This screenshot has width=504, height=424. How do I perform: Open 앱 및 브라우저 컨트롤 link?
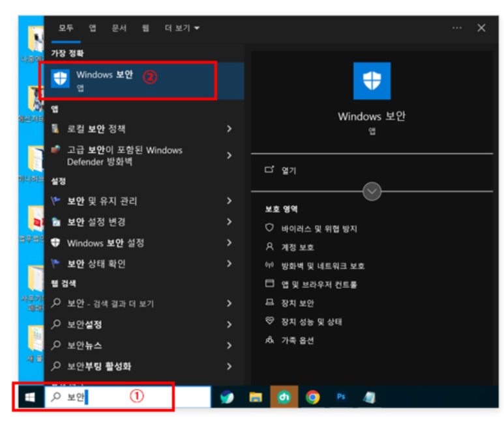(319, 285)
